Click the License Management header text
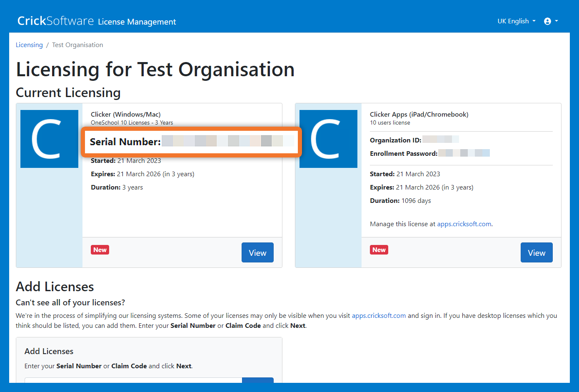Viewport: 579px width, 392px height. pyautogui.click(x=137, y=22)
